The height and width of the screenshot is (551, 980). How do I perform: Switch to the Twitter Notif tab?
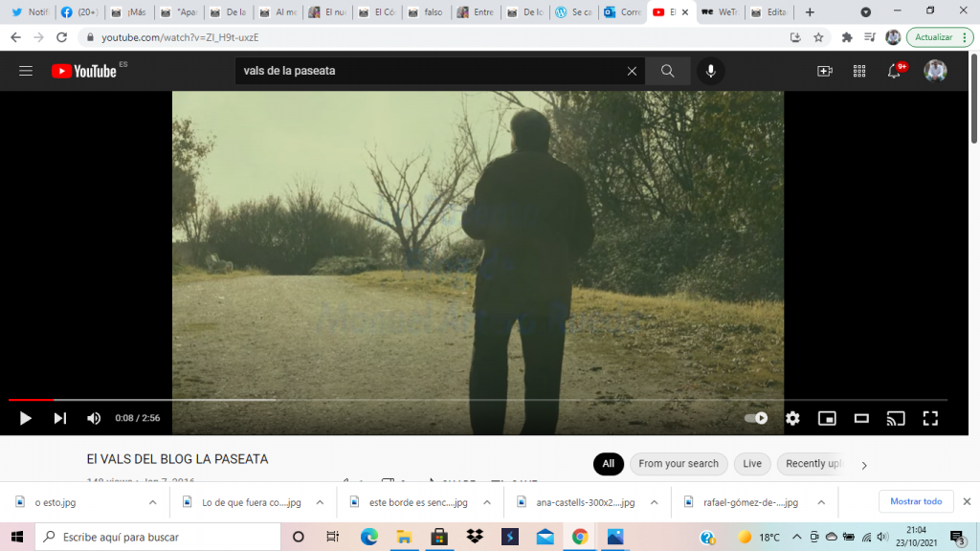tap(30, 11)
